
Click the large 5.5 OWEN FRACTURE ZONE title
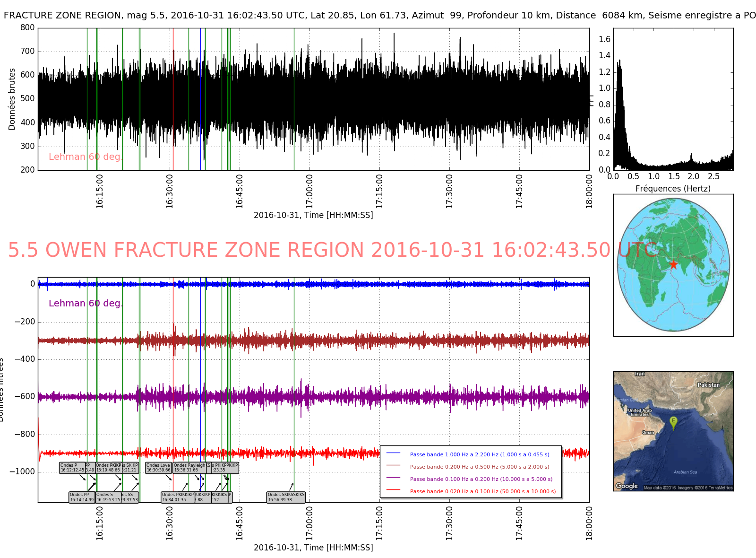point(332,250)
